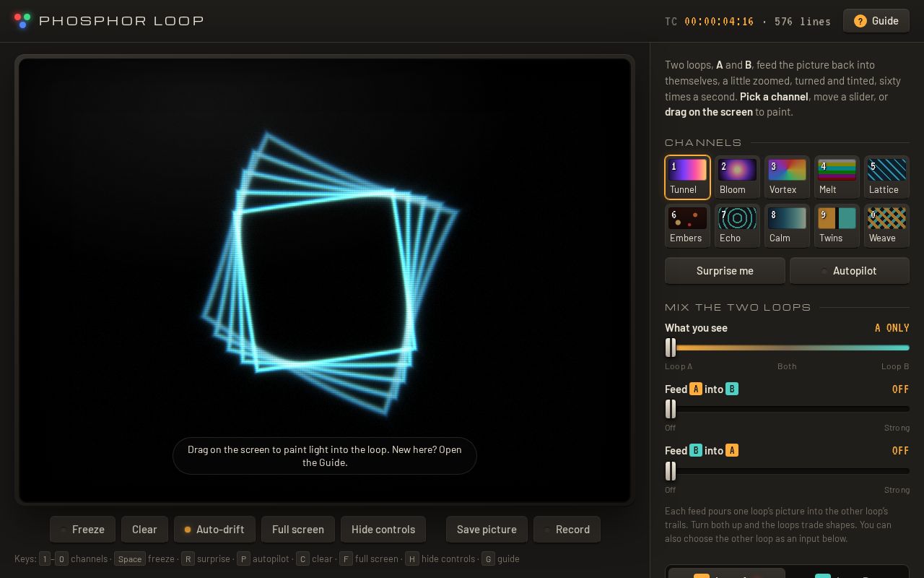Save picture of the loop
924x578 pixels.
pyautogui.click(x=487, y=530)
